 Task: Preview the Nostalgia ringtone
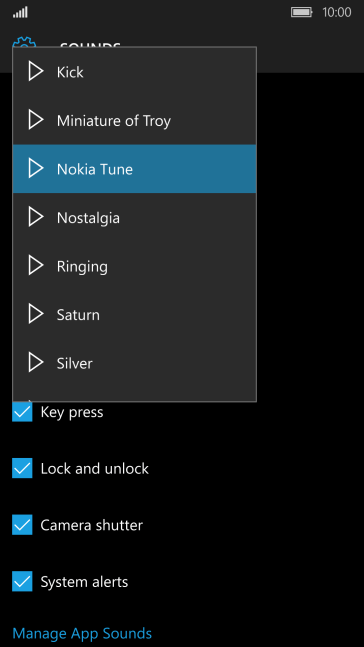[36, 217]
